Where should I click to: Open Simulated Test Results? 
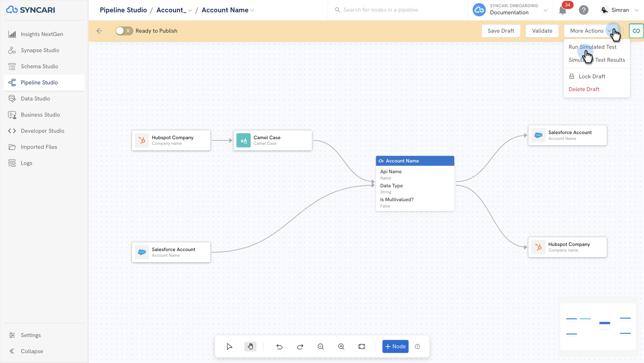pyautogui.click(x=597, y=60)
